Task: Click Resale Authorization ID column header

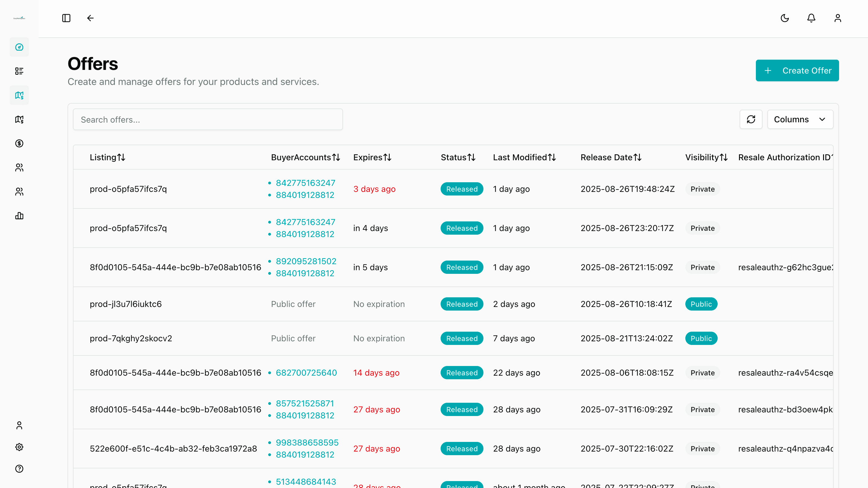Action: (785, 157)
